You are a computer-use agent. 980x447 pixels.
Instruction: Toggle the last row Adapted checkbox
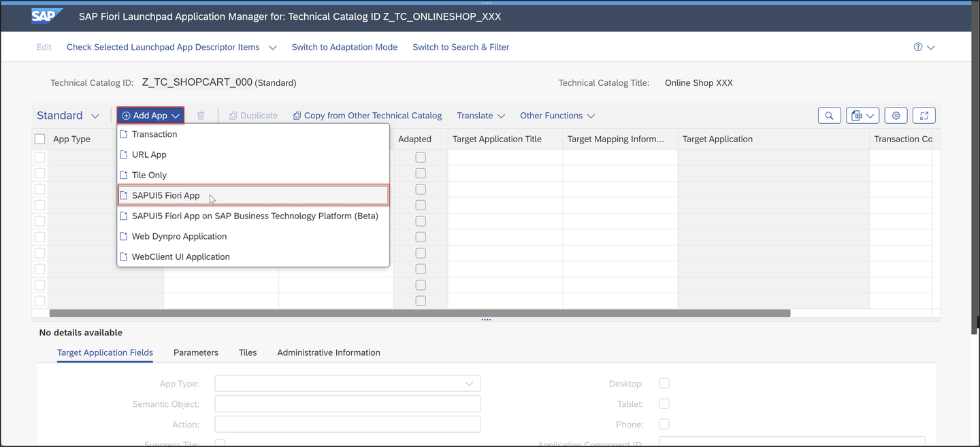tap(421, 301)
